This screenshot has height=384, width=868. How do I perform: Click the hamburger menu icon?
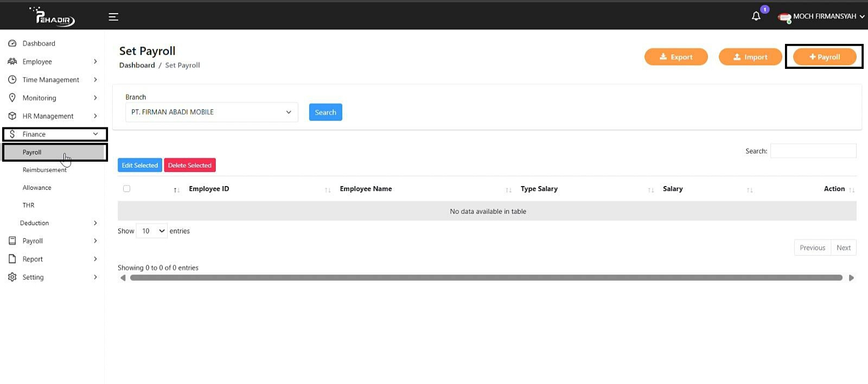point(113,17)
